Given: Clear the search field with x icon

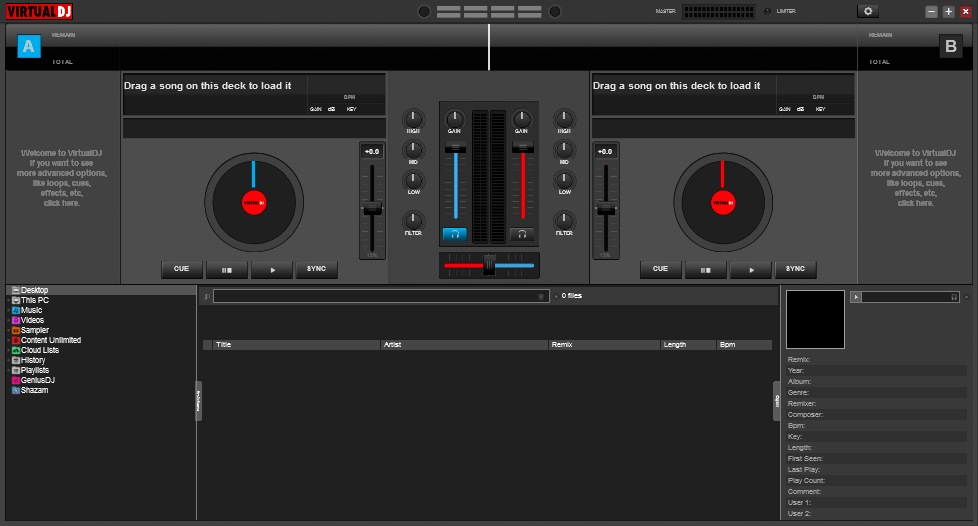Looking at the screenshot, I should click(541, 297).
